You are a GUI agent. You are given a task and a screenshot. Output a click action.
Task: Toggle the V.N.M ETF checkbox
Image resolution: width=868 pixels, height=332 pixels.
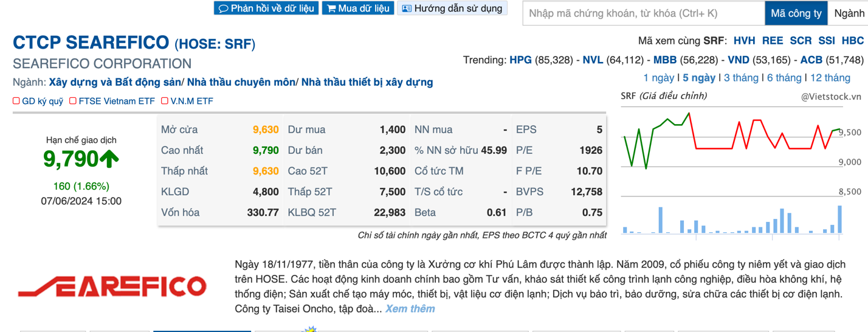tap(164, 101)
